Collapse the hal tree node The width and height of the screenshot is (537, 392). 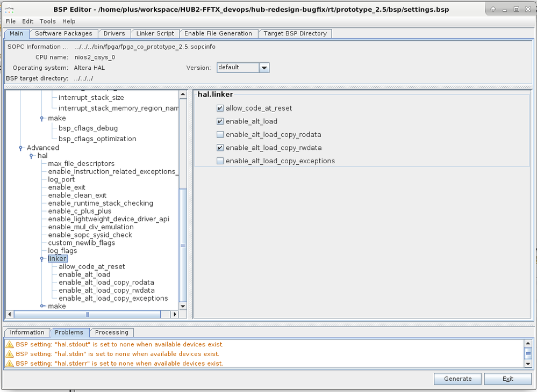(31, 156)
